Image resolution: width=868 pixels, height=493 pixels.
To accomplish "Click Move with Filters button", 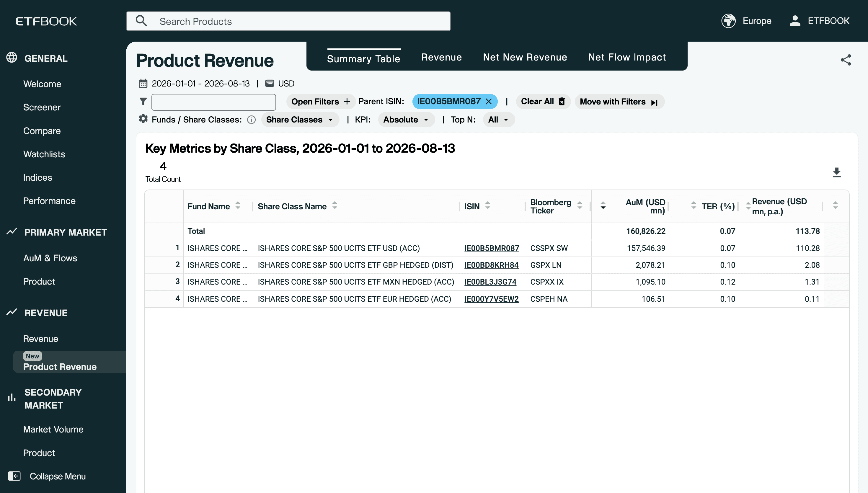I will (619, 102).
